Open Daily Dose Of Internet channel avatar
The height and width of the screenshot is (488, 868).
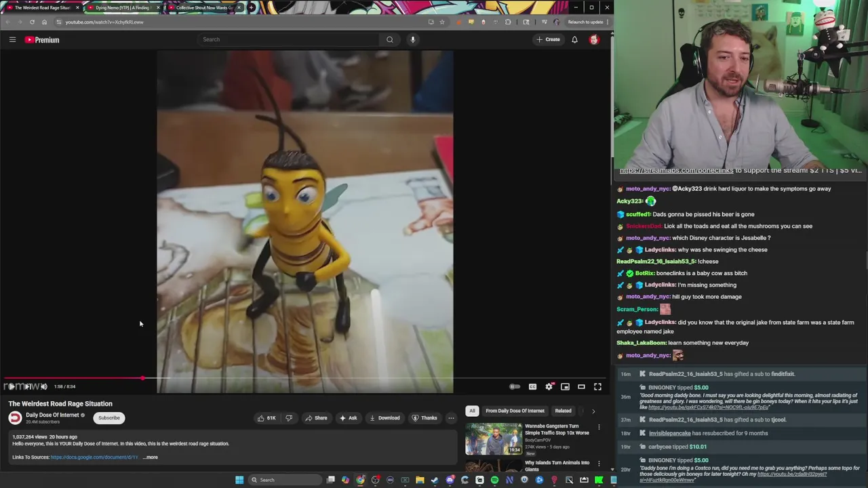[15, 418]
